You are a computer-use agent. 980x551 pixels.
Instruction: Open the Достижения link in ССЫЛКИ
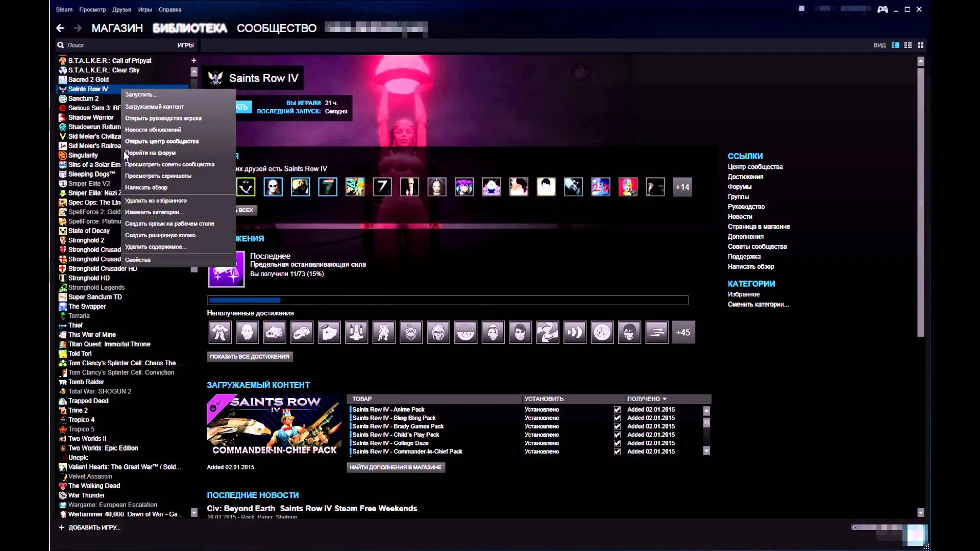pyautogui.click(x=745, y=177)
